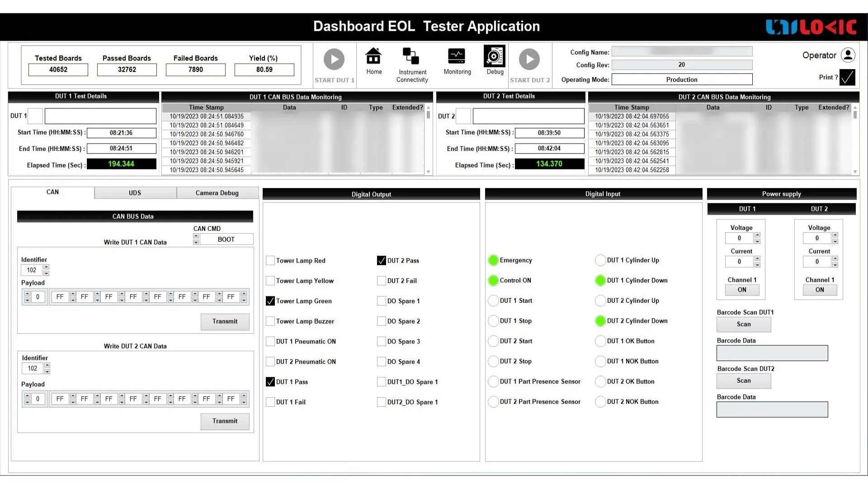This screenshot has height=488, width=868.
Task: Open the Debug icon
Action: 494,56
